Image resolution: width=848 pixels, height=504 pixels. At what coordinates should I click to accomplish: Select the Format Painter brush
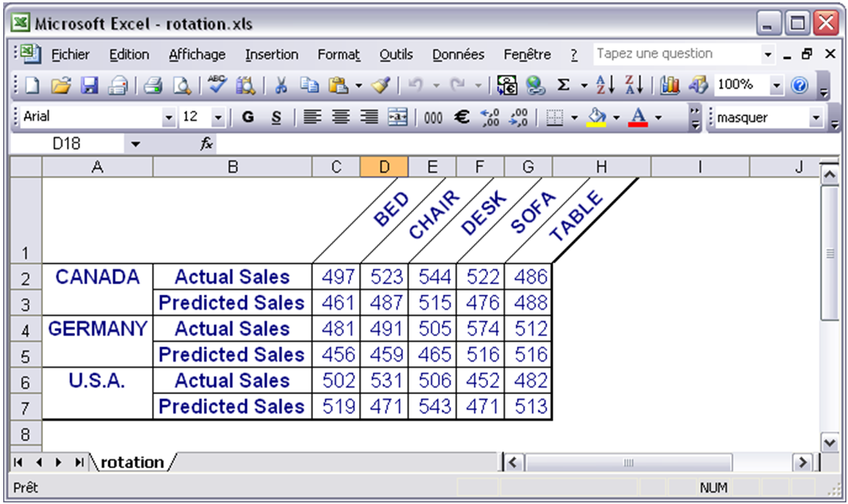coord(381,85)
